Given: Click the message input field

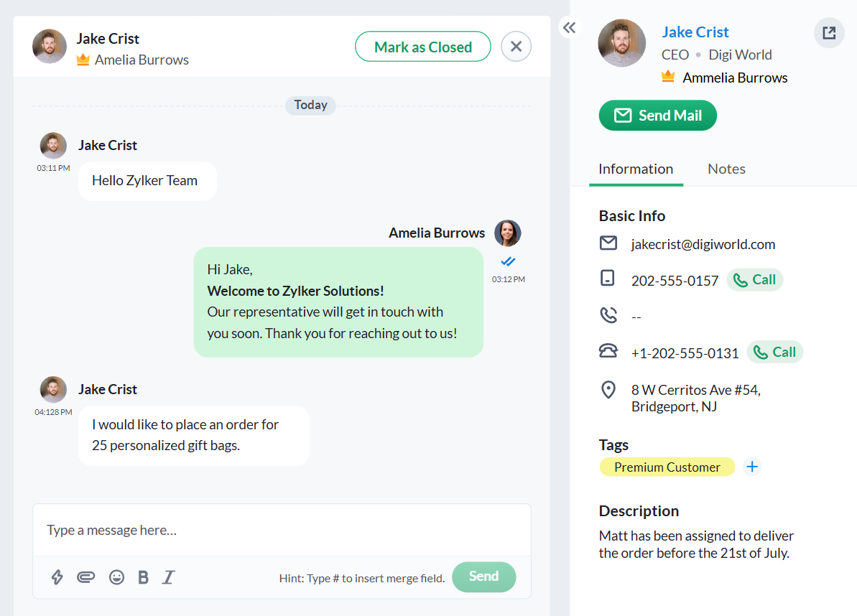Looking at the screenshot, I should click(x=282, y=531).
